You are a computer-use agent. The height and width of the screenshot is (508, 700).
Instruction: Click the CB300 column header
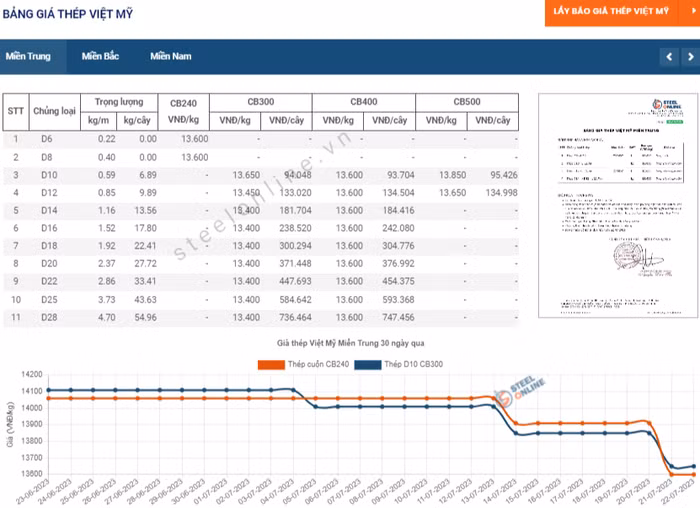pos(261,102)
